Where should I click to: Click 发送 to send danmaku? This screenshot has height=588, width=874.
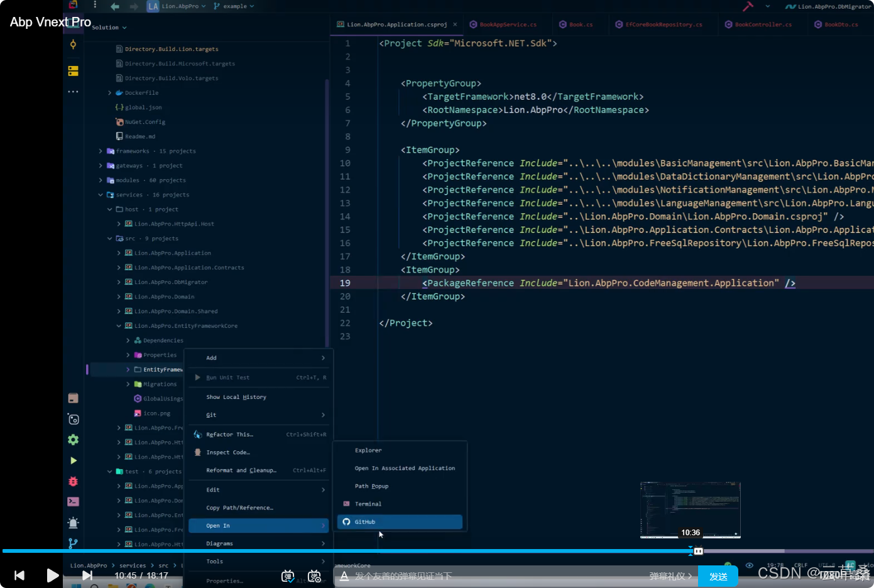pos(718,576)
